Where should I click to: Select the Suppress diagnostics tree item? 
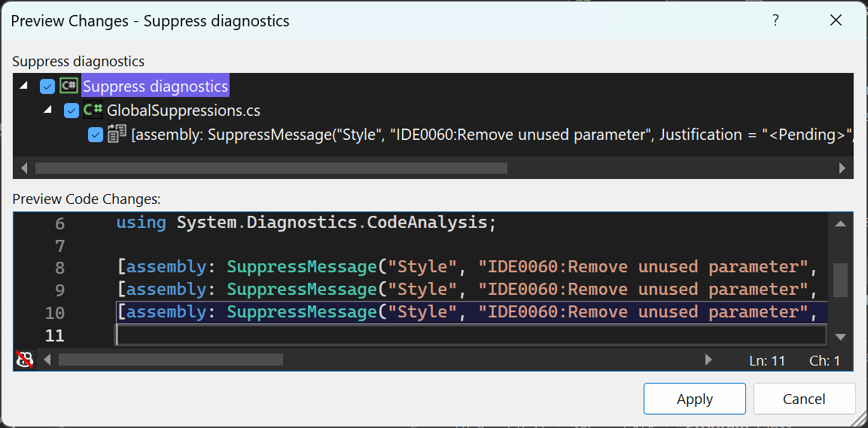coord(155,87)
